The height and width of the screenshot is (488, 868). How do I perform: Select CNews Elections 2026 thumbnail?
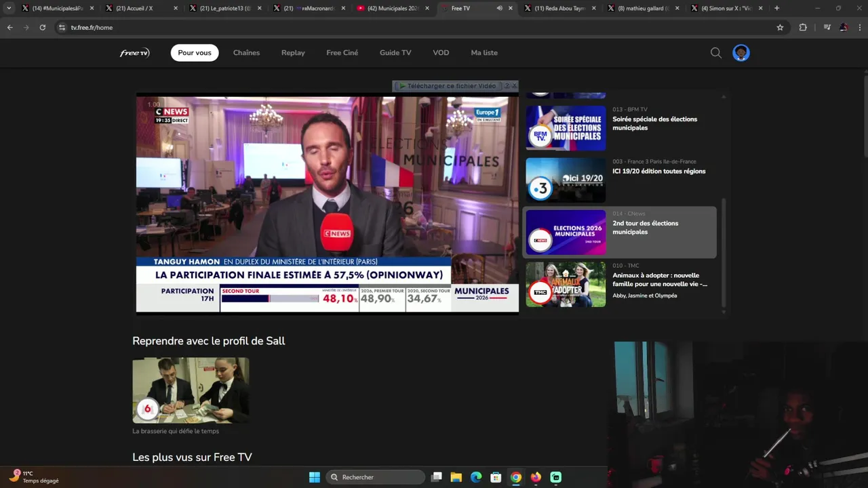(566, 232)
